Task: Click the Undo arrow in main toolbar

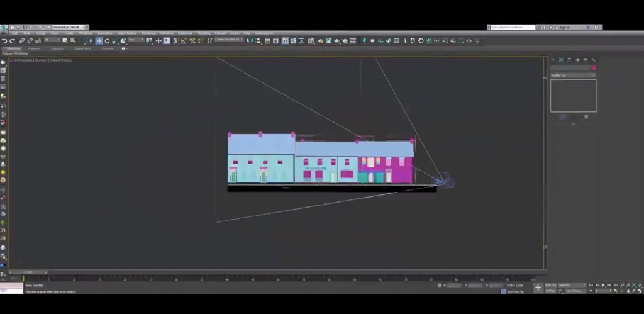Action: tap(4, 41)
